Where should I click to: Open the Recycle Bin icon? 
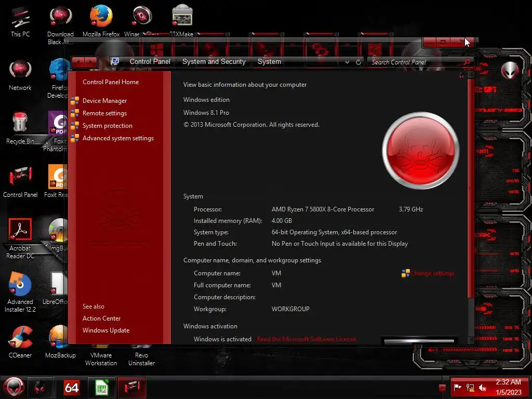[x=20, y=128]
